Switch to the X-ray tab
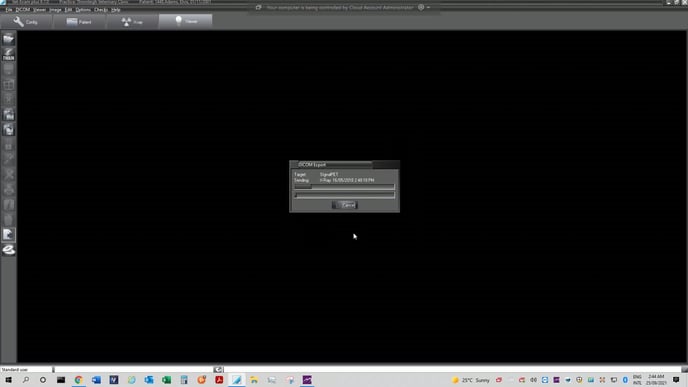Image resolution: width=688 pixels, height=387 pixels. point(132,22)
